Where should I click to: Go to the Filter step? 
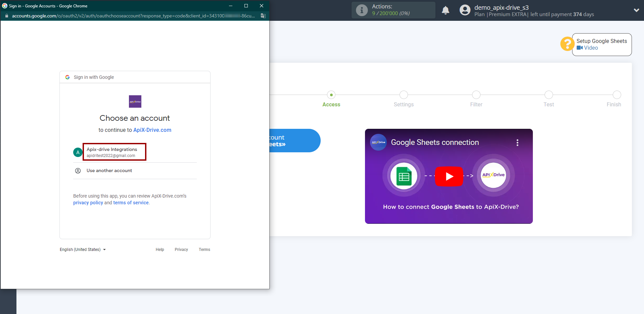476,105
